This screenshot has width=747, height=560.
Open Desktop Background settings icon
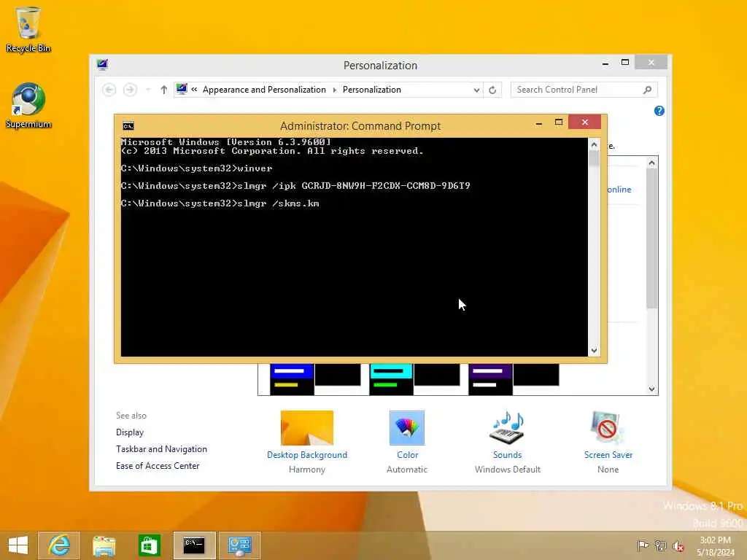point(307,427)
